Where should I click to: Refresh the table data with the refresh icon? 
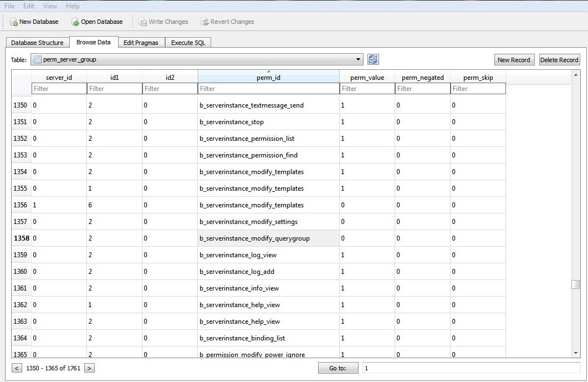[373, 59]
